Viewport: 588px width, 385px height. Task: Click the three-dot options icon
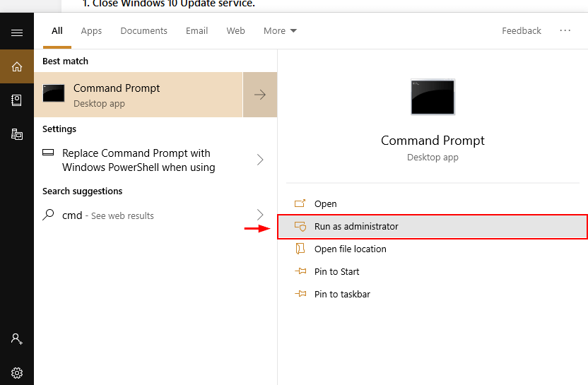pyautogui.click(x=565, y=31)
